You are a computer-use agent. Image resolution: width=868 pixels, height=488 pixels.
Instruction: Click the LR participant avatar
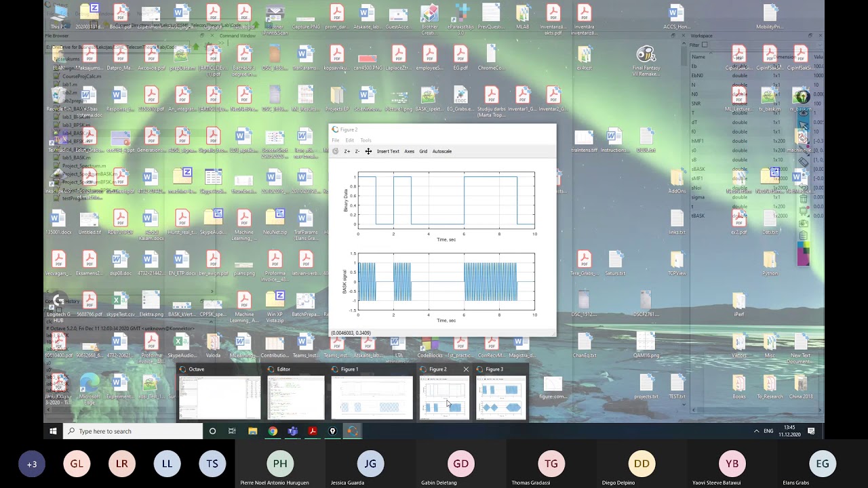tap(122, 464)
